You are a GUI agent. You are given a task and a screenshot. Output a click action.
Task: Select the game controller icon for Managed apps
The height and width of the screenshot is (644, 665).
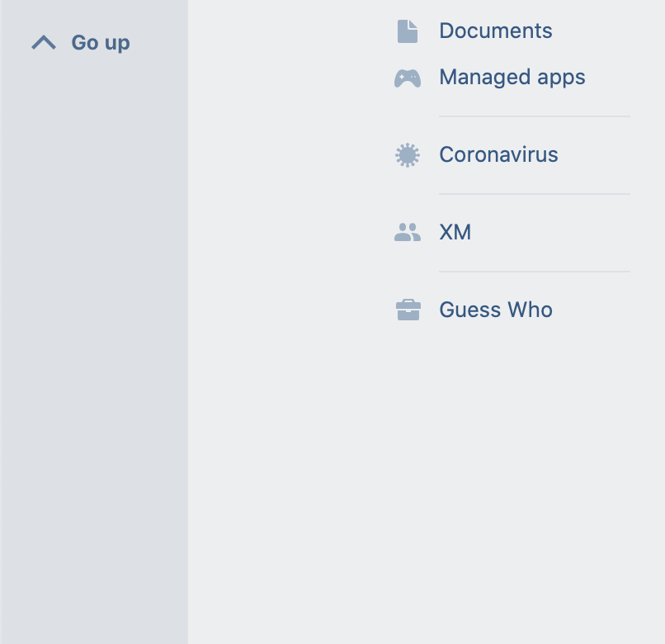pyautogui.click(x=407, y=77)
